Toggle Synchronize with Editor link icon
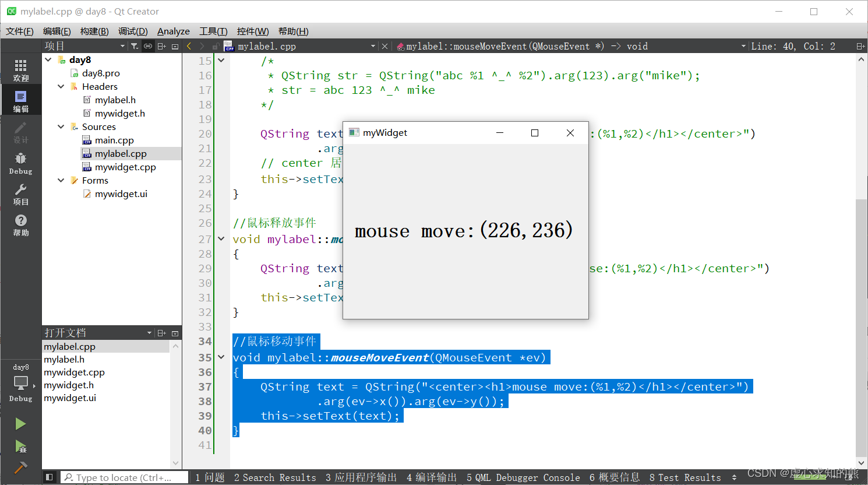Viewport: 868px width, 485px height. [x=149, y=45]
